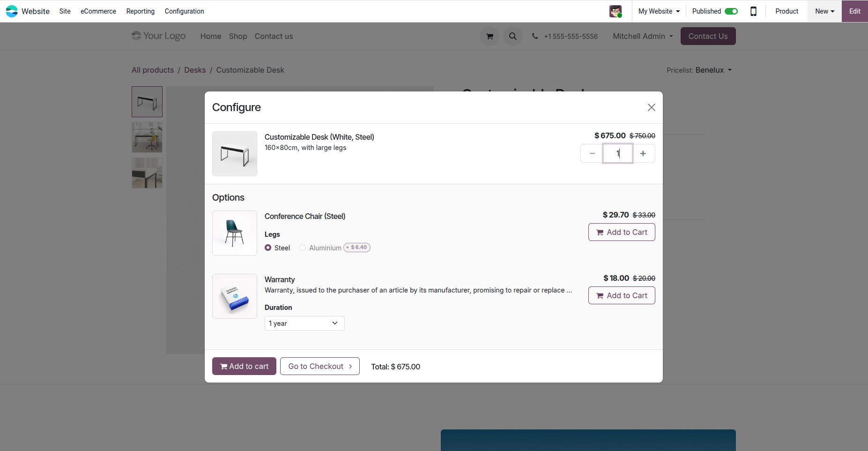Select the third desk detail thumbnail

coord(147,173)
